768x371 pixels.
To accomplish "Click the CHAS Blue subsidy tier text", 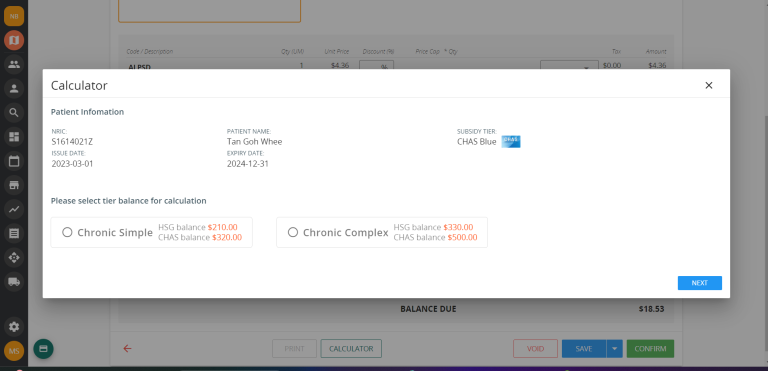I will point(477,142).
